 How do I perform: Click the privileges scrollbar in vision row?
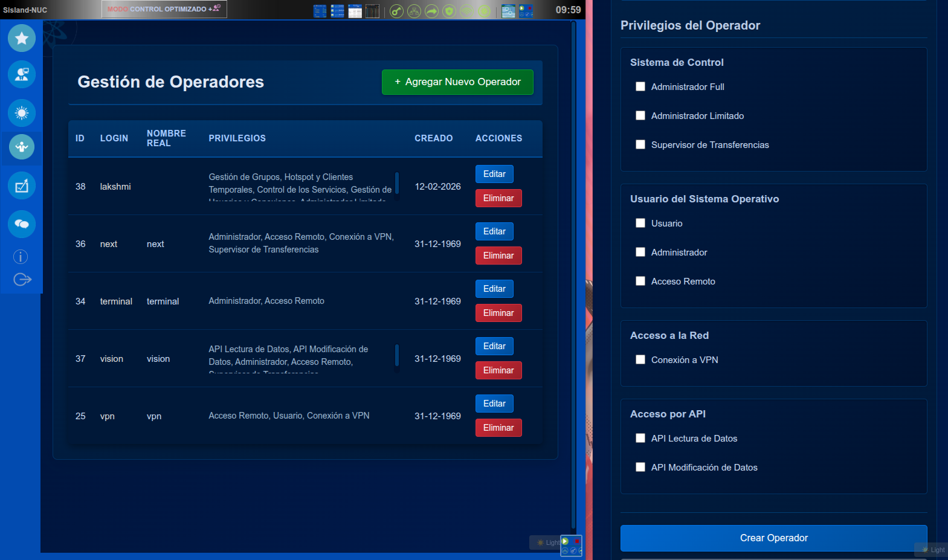pos(397,355)
